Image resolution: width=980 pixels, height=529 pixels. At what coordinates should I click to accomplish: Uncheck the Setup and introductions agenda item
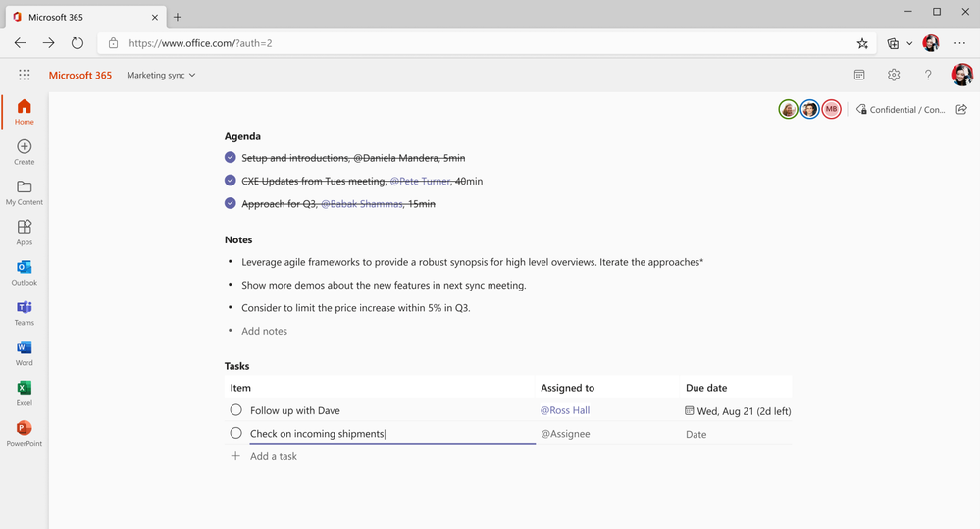[231, 158]
